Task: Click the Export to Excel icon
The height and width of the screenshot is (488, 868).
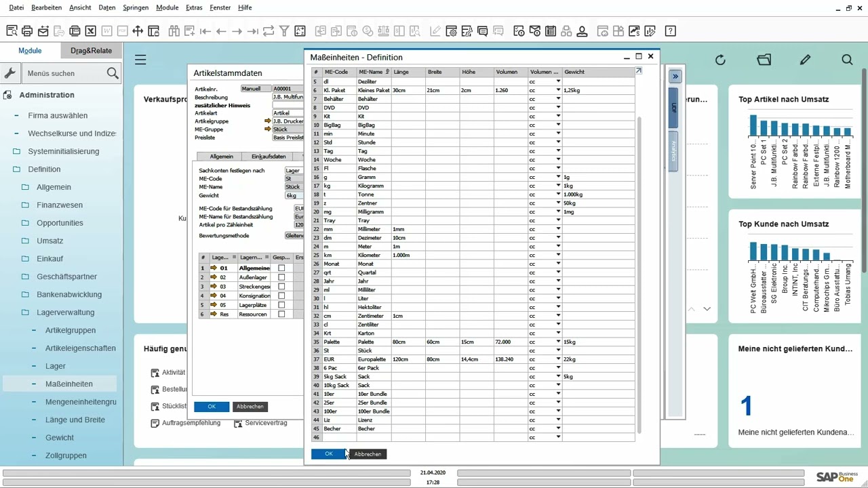Action: coord(90,31)
